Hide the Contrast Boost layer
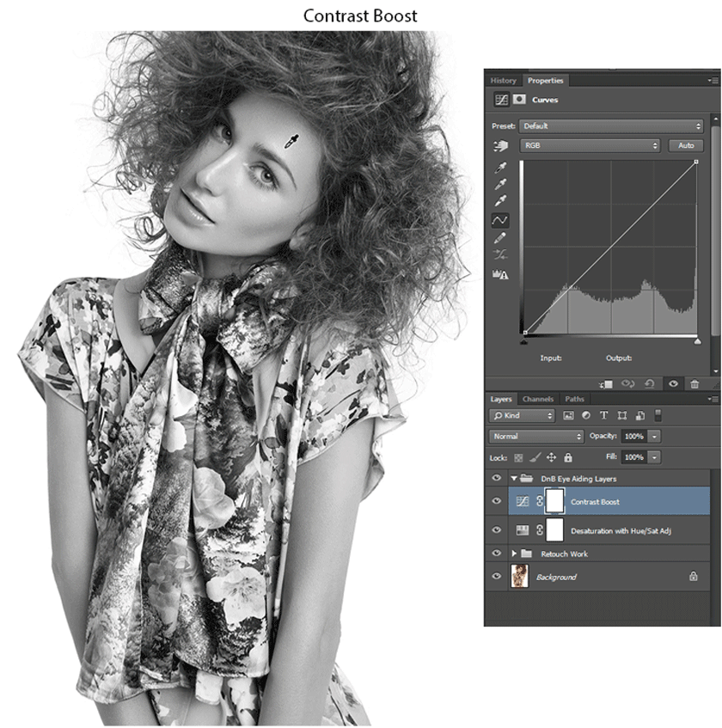722x728 pixels. (x=496, y=501)
